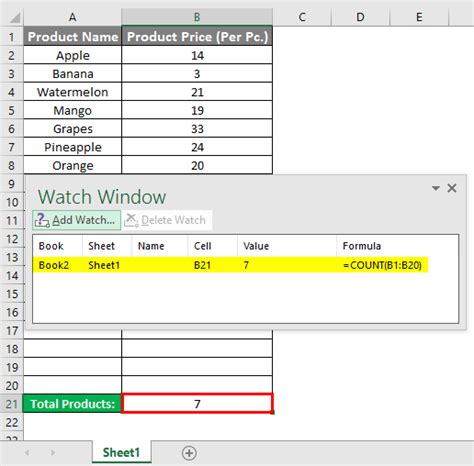Select row 8 header
474x466 pixels.
[x=11, y=165]
